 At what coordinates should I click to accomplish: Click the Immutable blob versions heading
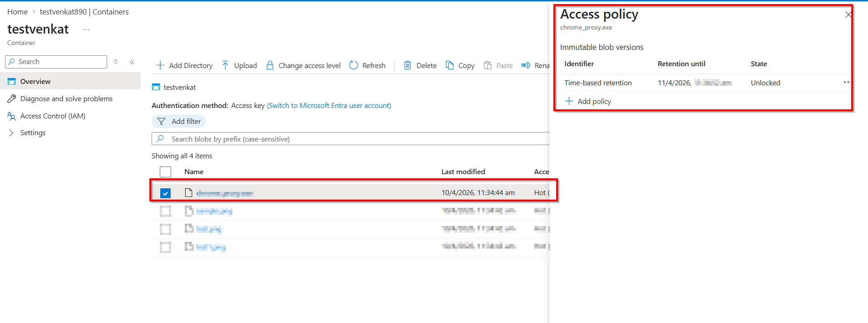point(602,47)
